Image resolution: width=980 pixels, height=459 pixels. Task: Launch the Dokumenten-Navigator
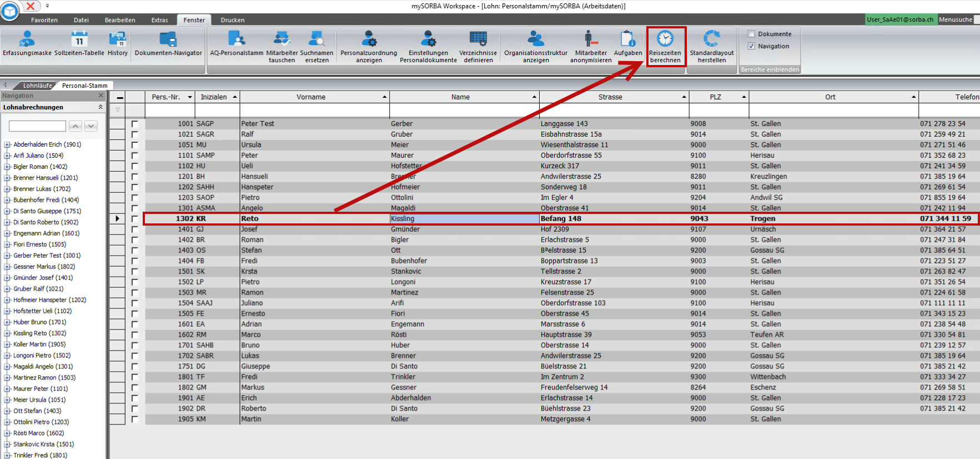[168, 43]
